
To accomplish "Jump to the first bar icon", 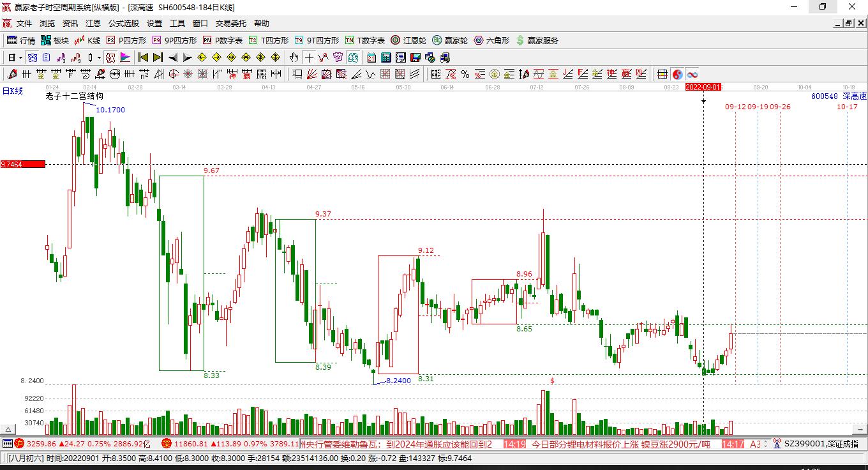I will click(144, 57).
